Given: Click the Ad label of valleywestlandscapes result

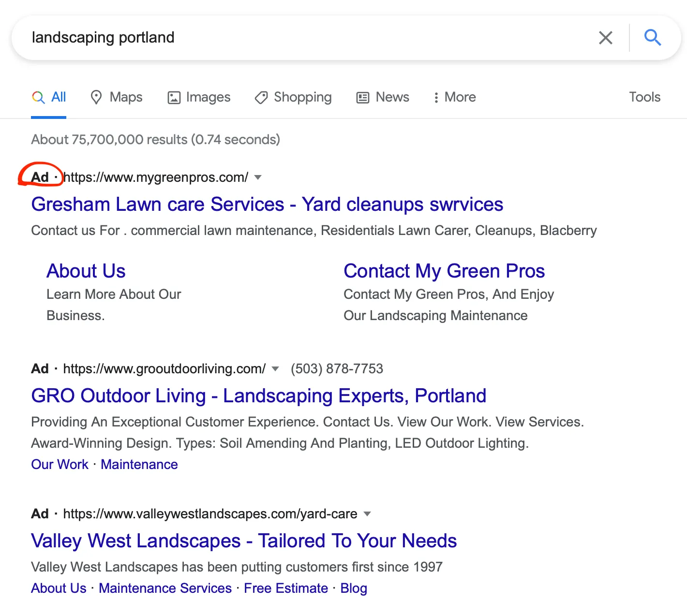Looking at the screenshot, I should (40, 514).
